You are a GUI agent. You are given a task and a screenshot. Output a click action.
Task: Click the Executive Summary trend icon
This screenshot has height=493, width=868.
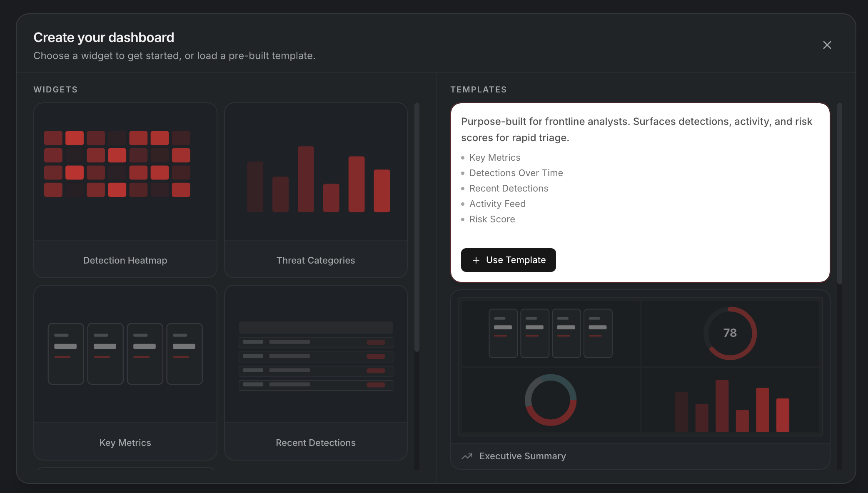point(467,456)
